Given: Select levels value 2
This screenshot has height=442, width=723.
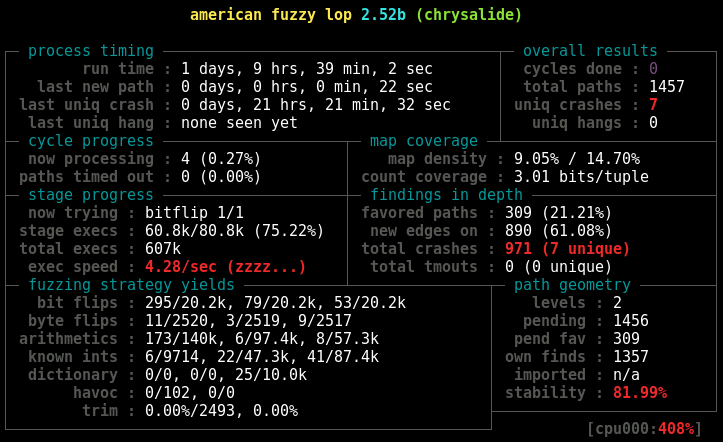Looking at the screenshot, I should 617,302.
